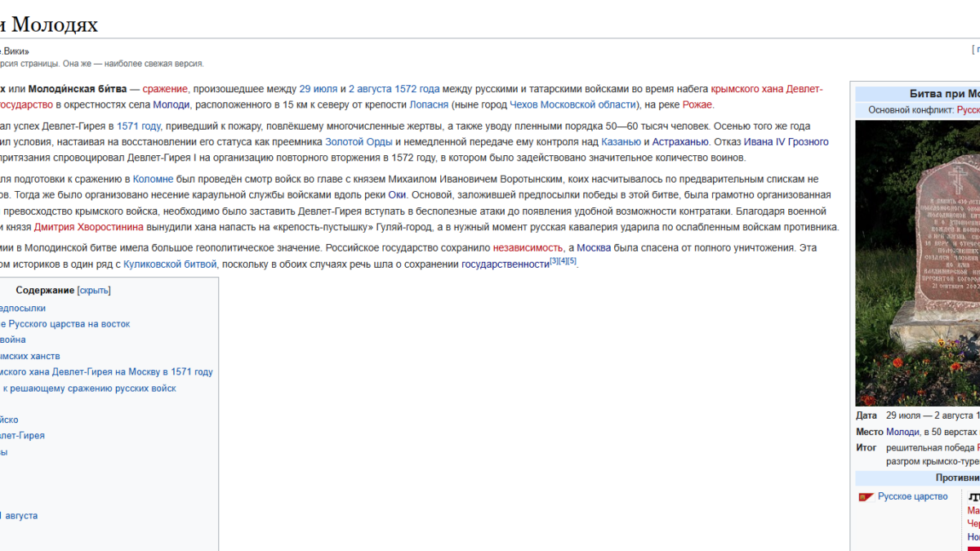The width and height of the screenshot is (980, 551).
Task: Click the infobox label "Итог"
Action: point(866,447)
